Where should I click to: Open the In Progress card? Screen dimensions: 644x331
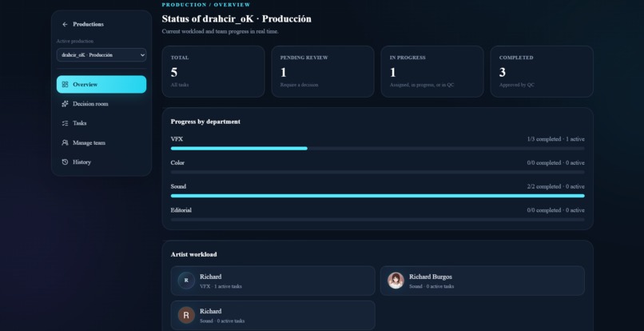pos(432,71)
